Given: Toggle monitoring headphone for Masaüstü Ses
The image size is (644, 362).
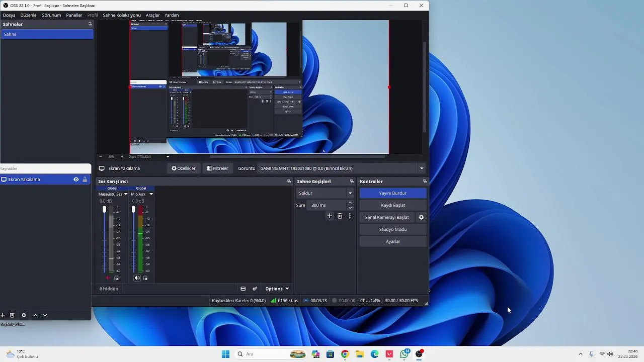Looking at the screenshot, I should click(117, 278).
